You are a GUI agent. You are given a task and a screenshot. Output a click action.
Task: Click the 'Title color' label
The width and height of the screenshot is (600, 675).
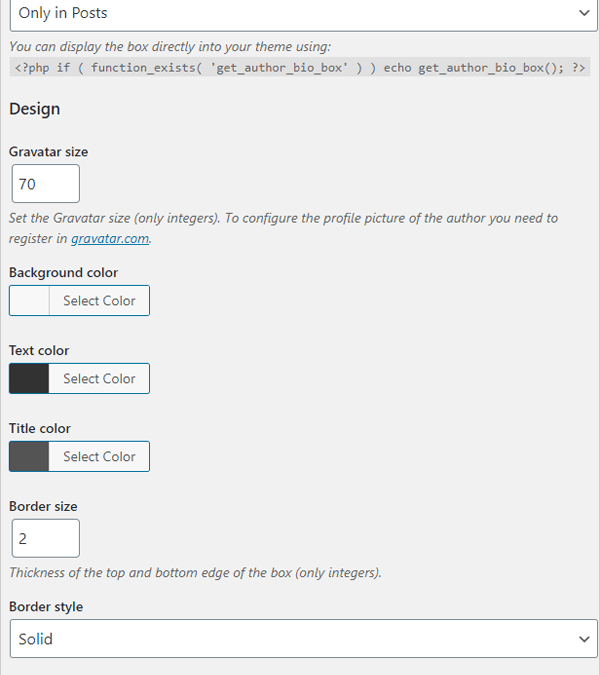click(40, 428)
